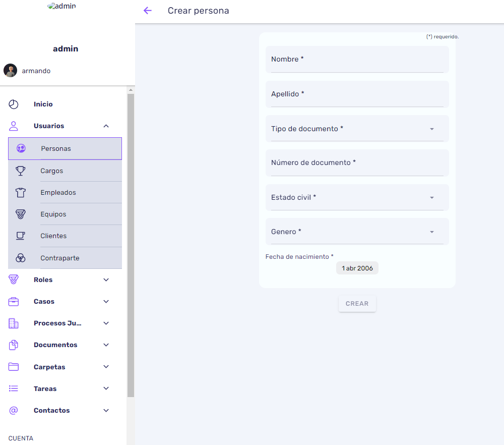
Task: Click the Crear persona page title
Action: pyautogui.click(x=198, y=11)
